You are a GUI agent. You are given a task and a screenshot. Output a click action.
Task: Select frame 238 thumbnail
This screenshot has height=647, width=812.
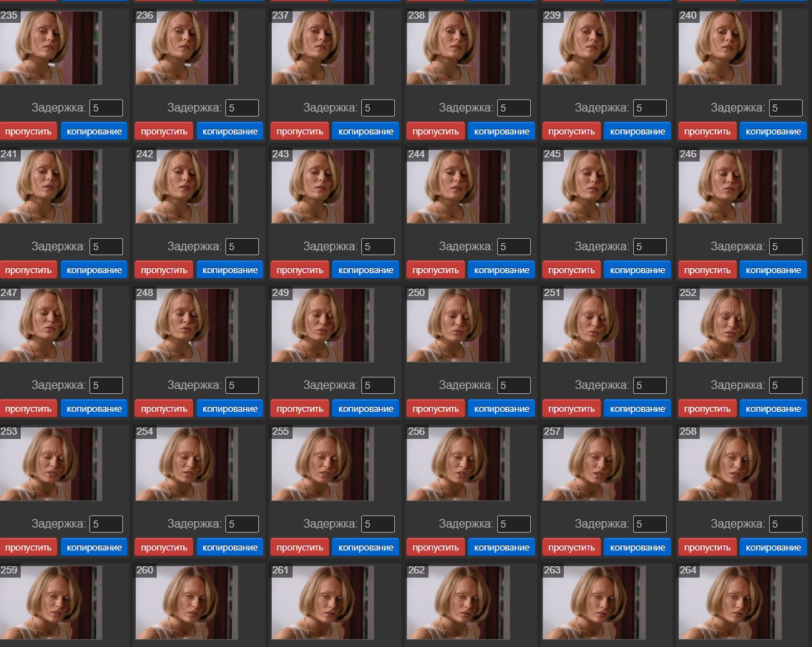click(x=459, y=48)
